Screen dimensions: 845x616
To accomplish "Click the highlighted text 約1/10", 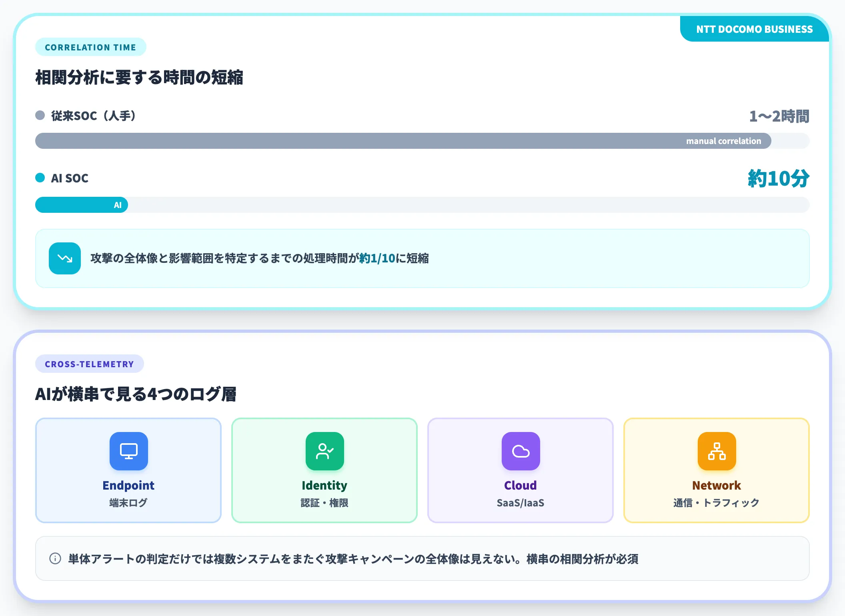I will pos(377,258).
